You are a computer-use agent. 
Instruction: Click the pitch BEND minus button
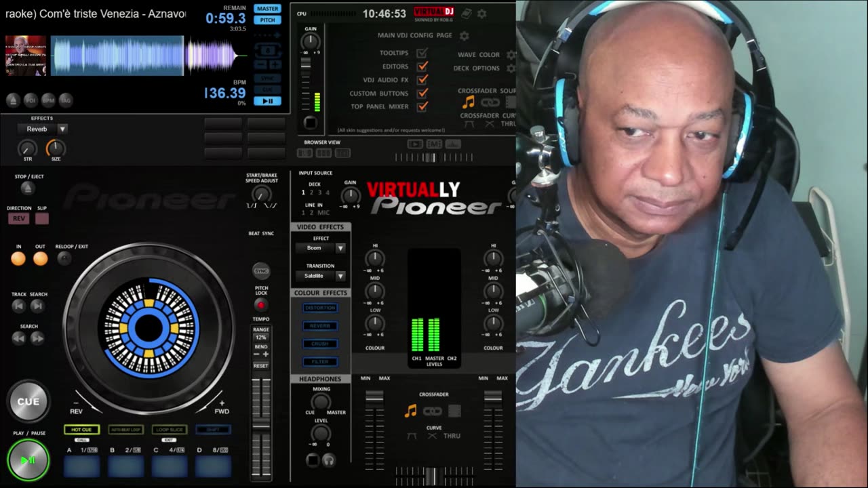pos(256,354)
